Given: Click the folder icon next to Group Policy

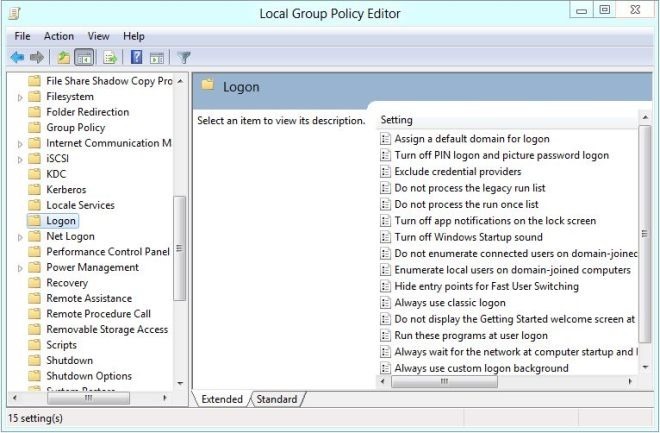Looking at the screenshot, I should coord(35,128).
